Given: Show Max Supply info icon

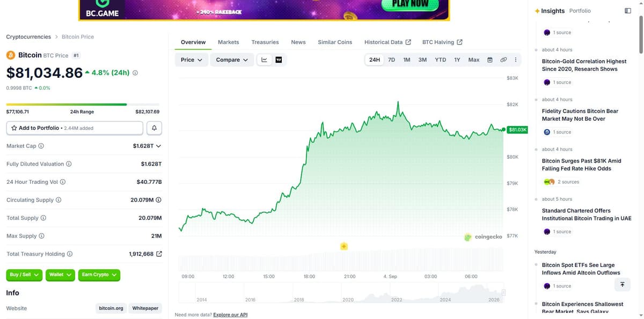Looking at the screenshot, I should pos(41,236).
